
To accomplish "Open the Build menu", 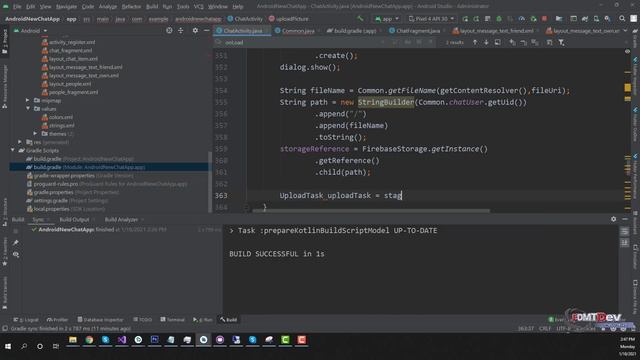I will (152, 7).
